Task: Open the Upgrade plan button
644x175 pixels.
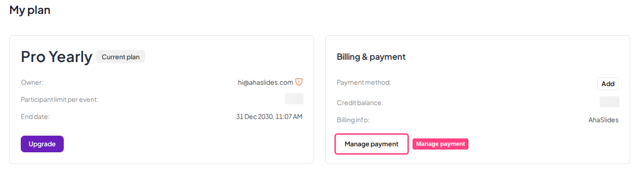Action: 42,144
